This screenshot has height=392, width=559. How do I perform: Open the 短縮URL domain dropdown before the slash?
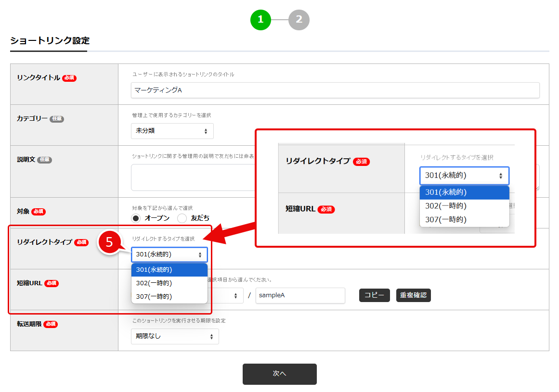coord(225,295)
